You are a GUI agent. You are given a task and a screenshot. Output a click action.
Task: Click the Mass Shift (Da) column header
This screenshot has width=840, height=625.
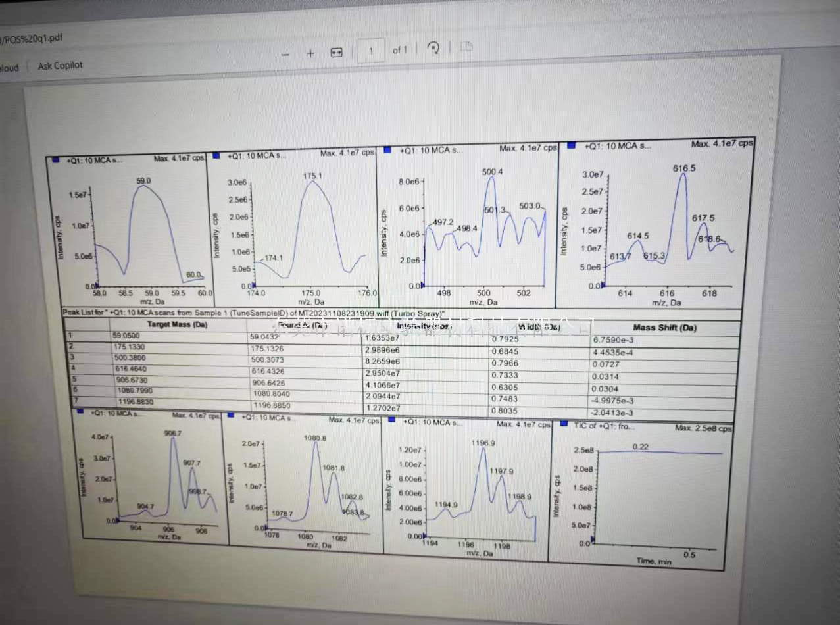(x=664, y=328)
